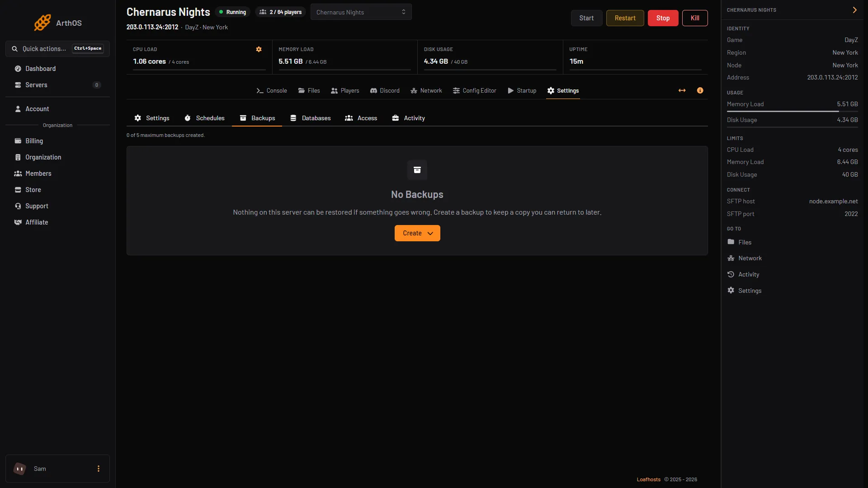
Task: Click the orange info circle icon
Action: coord(700,90)
